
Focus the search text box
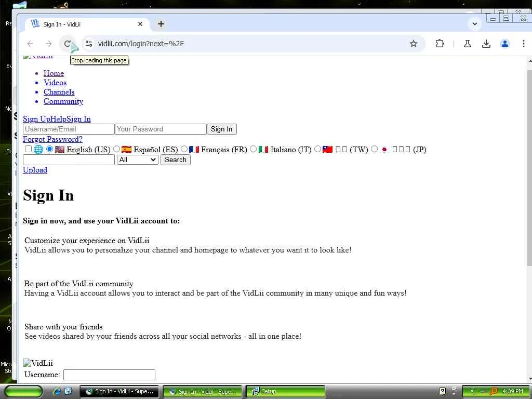69,160
